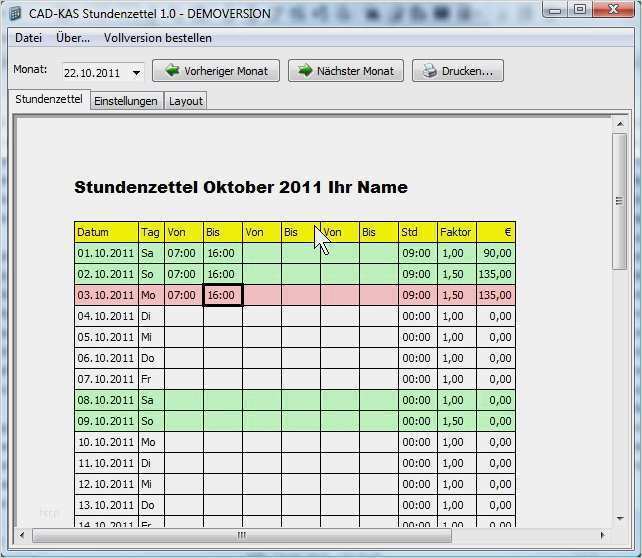The width and height of the screenshot is (642, 558).
Task: Switch to the Layout tab
Action: [186, 101]
